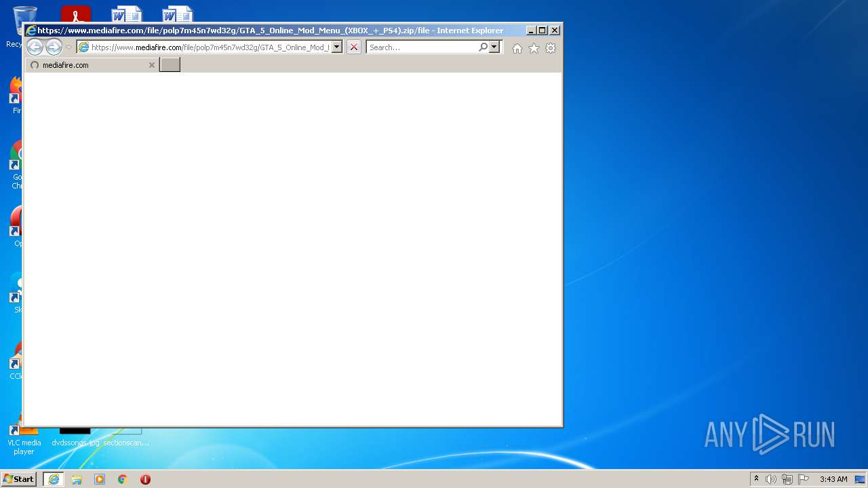
Task: Select the second Word document on the desktop
Action: 178,15
